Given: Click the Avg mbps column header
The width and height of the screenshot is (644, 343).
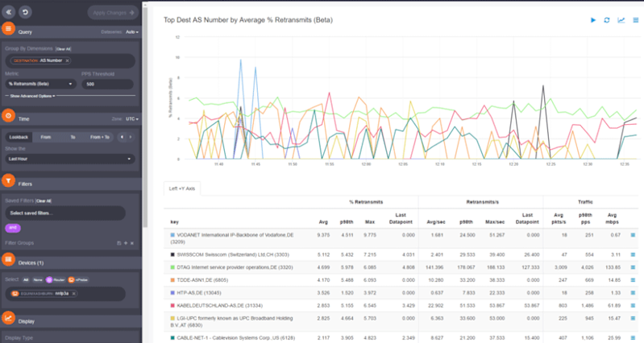Looking at the screenshot, I should click(x=612, y=219).
